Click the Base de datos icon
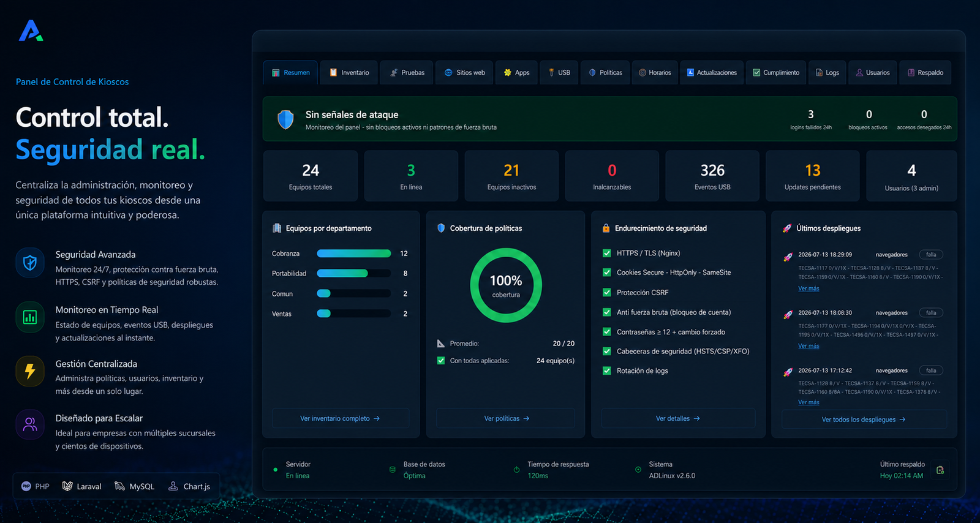 click(x=393, y=470)
